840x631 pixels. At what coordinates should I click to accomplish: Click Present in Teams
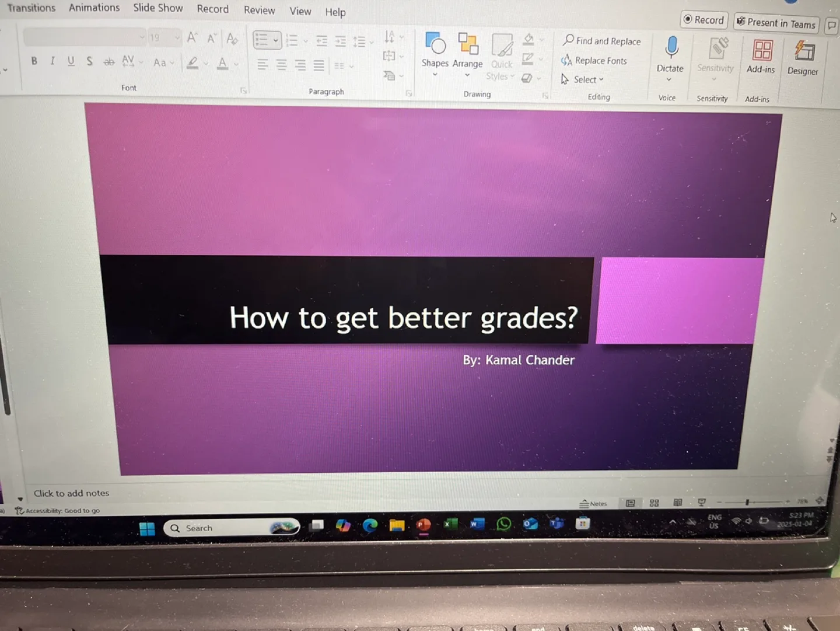click(776, 23)
